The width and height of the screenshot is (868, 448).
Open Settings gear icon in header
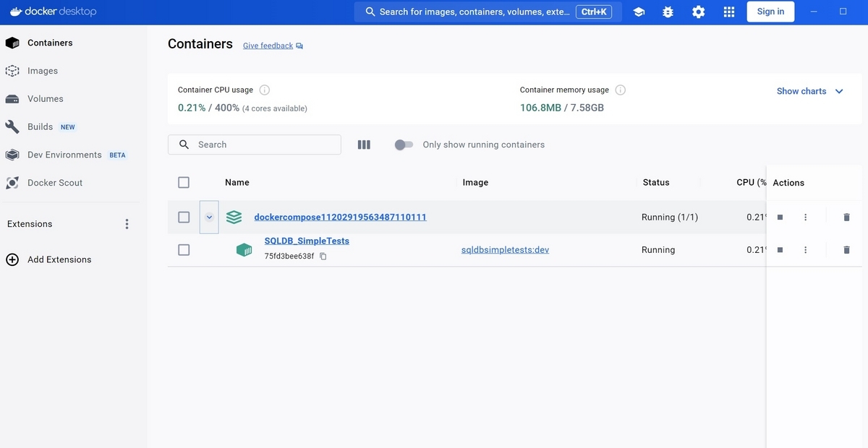pos(698,12)
